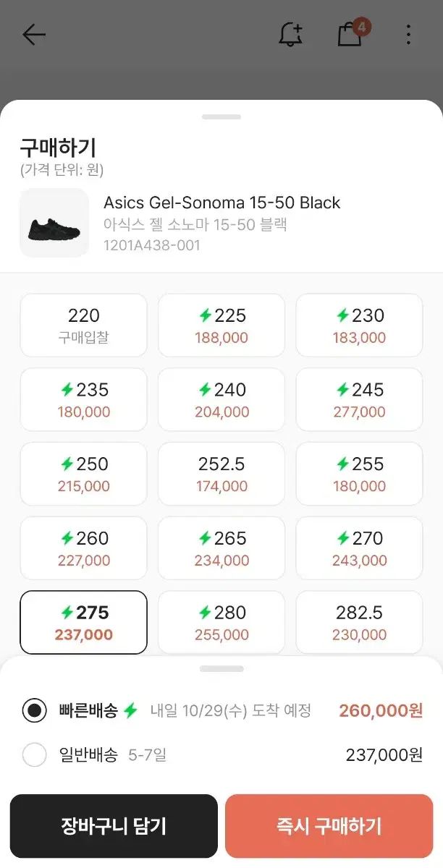
Task: Choose size 252.5 priced 174,000
Action: pos(221,474)
